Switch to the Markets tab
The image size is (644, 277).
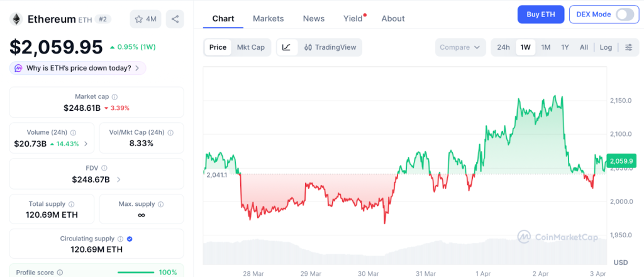268,18
